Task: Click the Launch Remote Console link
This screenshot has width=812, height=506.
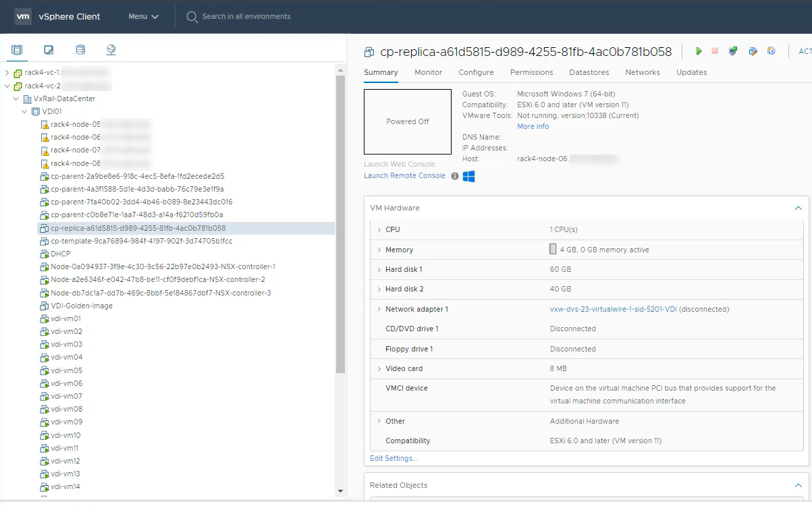Action: (x=404, y=175)
